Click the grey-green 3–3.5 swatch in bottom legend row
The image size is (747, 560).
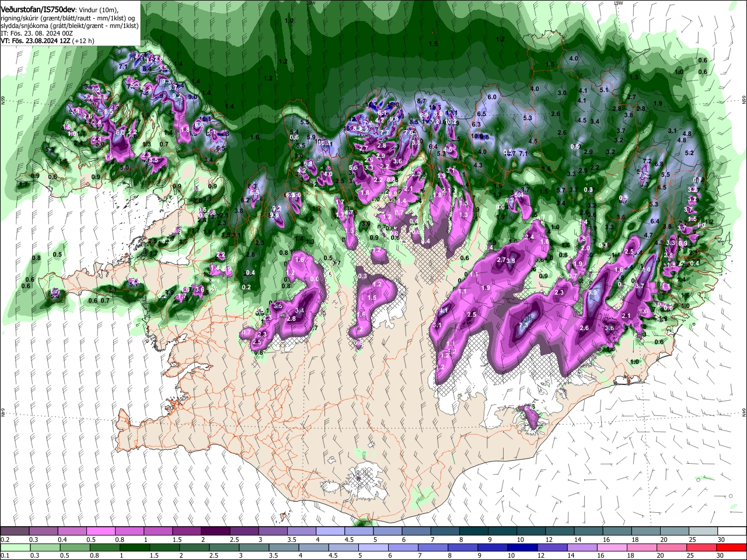(x=254, y=547)
